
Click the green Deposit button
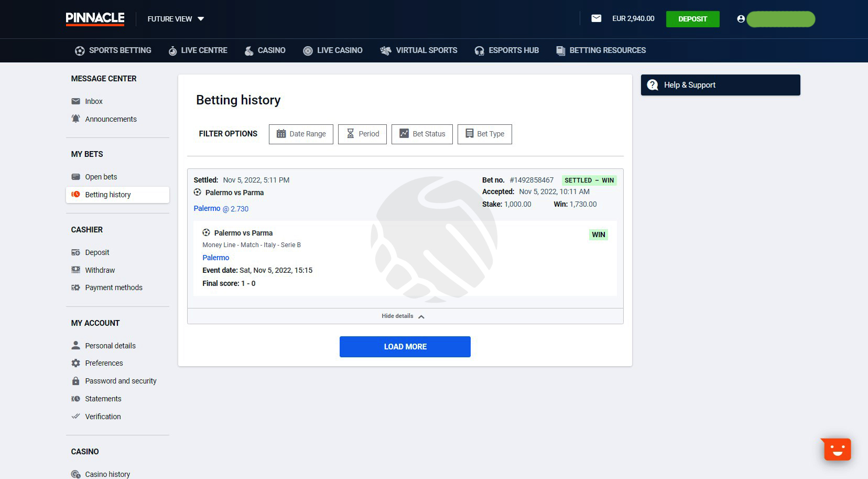pos(692,19)
